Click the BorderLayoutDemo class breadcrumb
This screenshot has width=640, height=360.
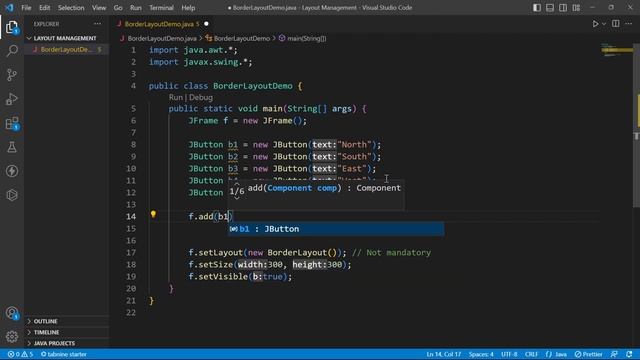coord(242,38)
